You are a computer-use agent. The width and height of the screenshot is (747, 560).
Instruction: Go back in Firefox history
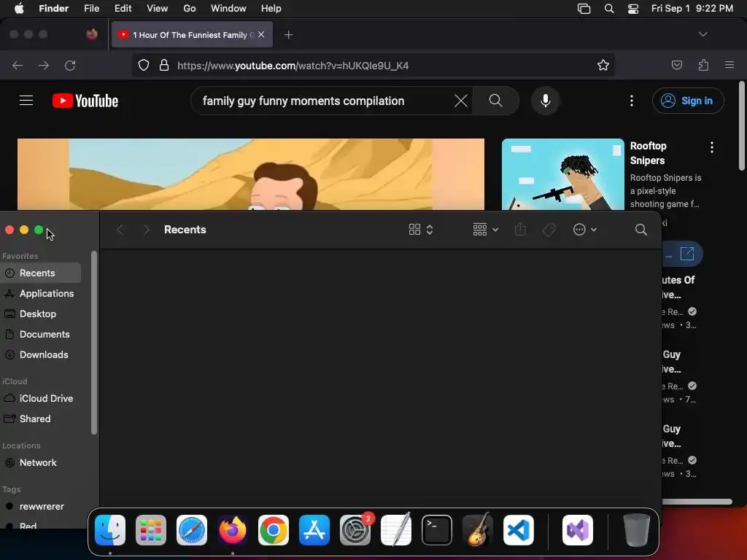pyautogui.click(x=18, y=65)
